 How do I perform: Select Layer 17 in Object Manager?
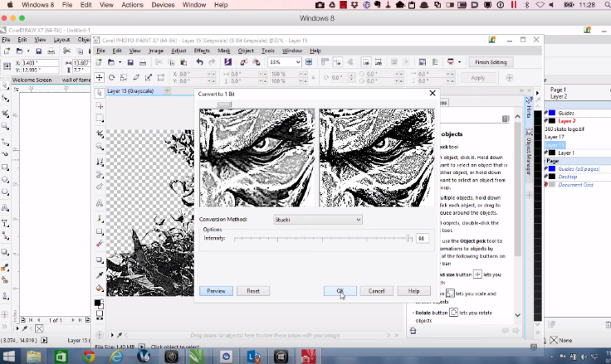click(x=555, y=137)
